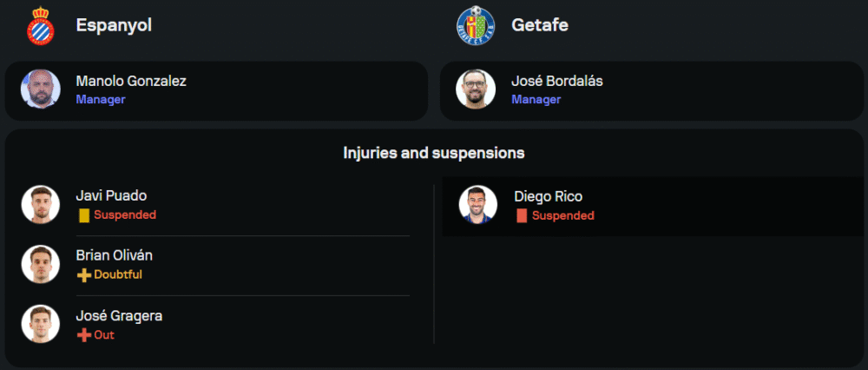868x370 pixels.
Task: Select Javi Puado's player avatar
Action: 41,205
